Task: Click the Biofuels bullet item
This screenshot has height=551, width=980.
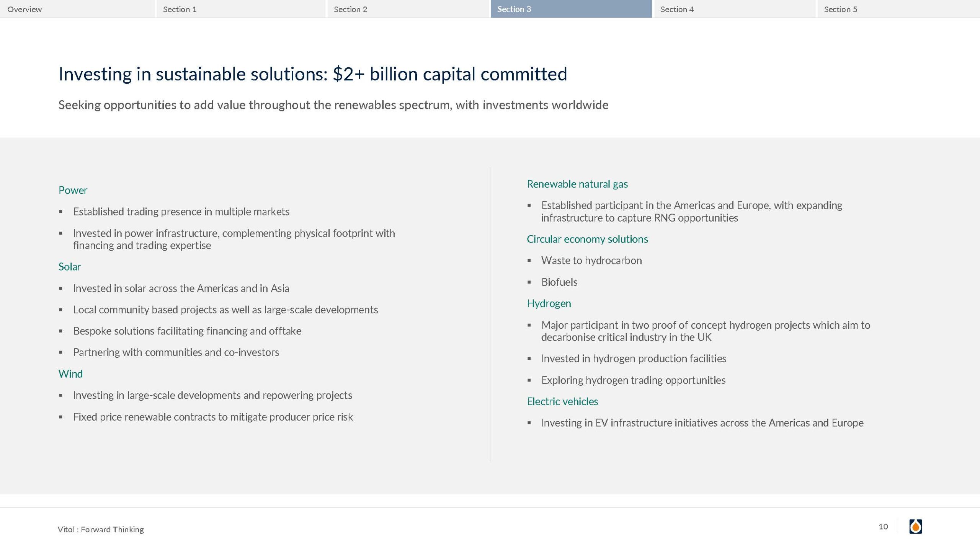Action: (559, 282)
